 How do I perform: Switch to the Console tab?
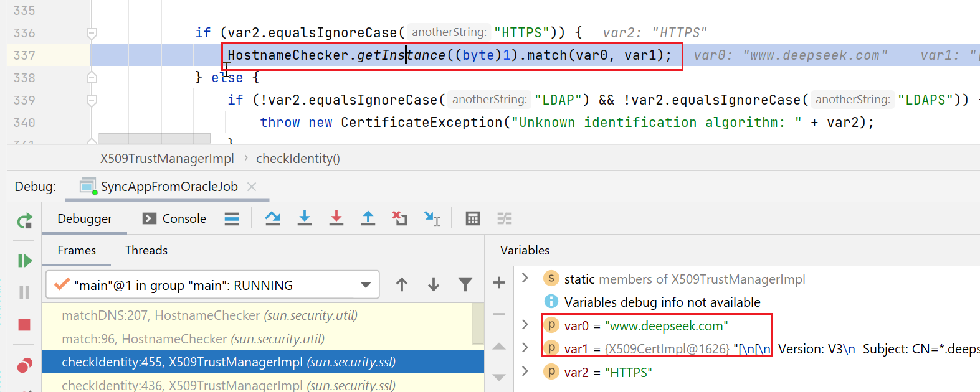pos(174,218)
